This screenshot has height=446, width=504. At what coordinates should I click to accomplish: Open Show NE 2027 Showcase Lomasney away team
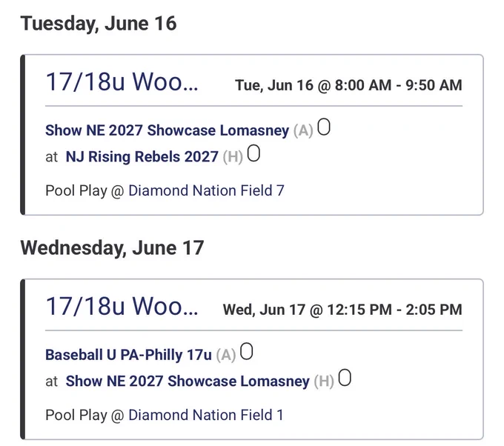point(168,130)
